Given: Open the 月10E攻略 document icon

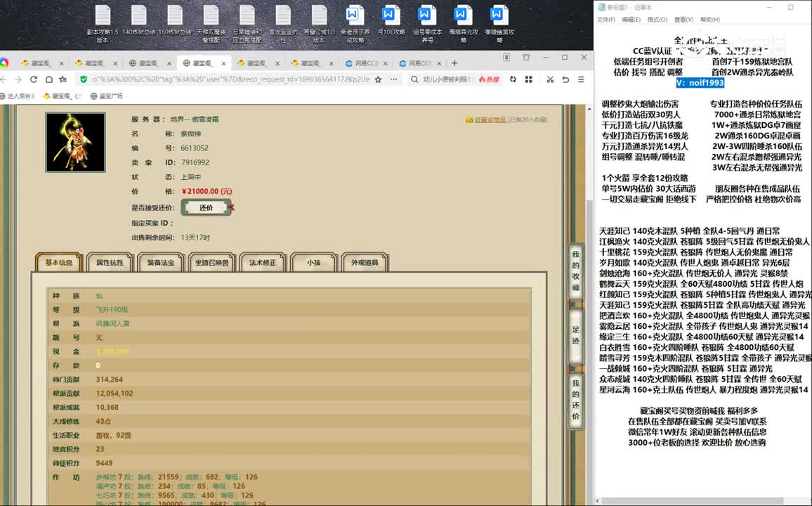Looking at the screenshot, I should point(391,20).
